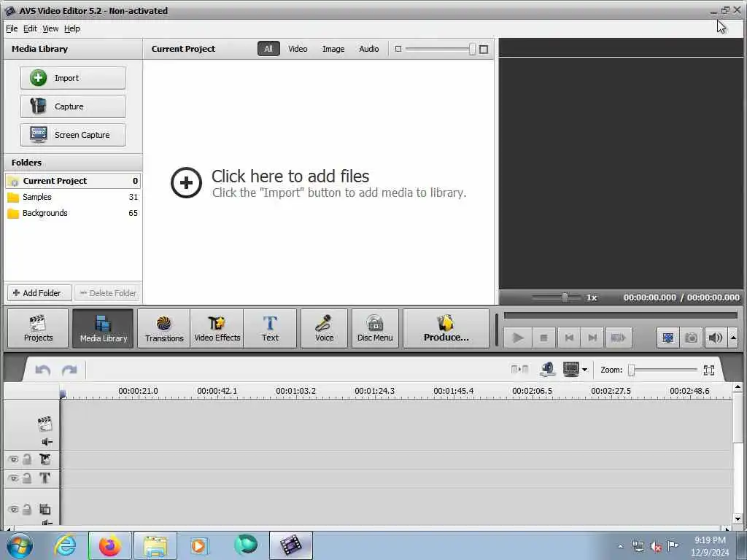The image size is (747, 560).
Task: Select the Samples folder
Action: (73, 197)
